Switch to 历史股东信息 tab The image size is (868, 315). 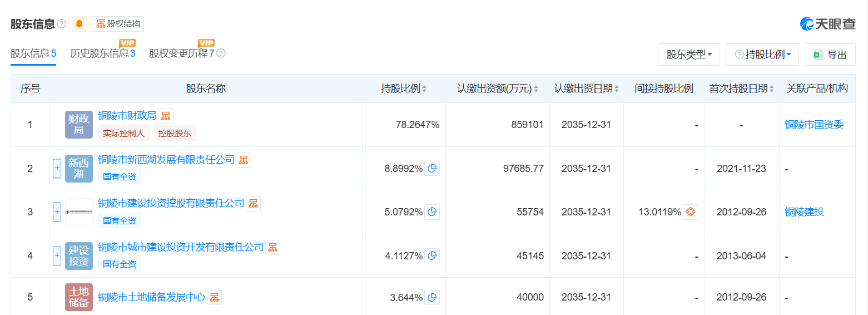click(x=102, y=53)
